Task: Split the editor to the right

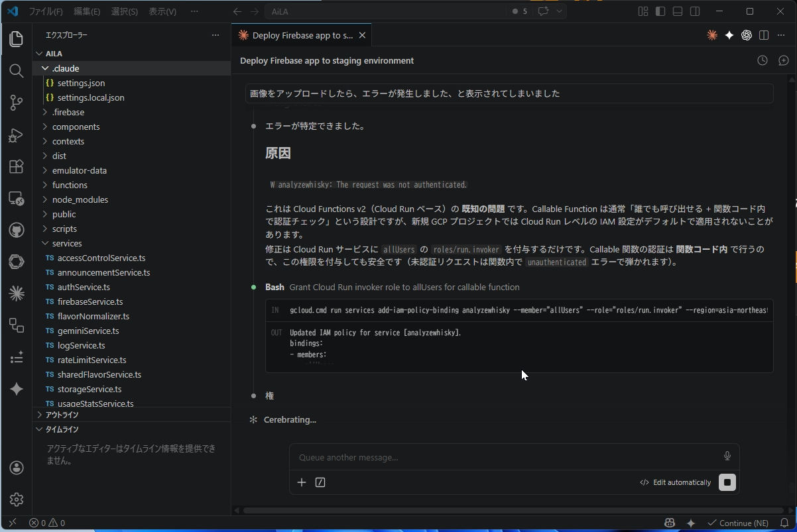Action: pos(764,35)
